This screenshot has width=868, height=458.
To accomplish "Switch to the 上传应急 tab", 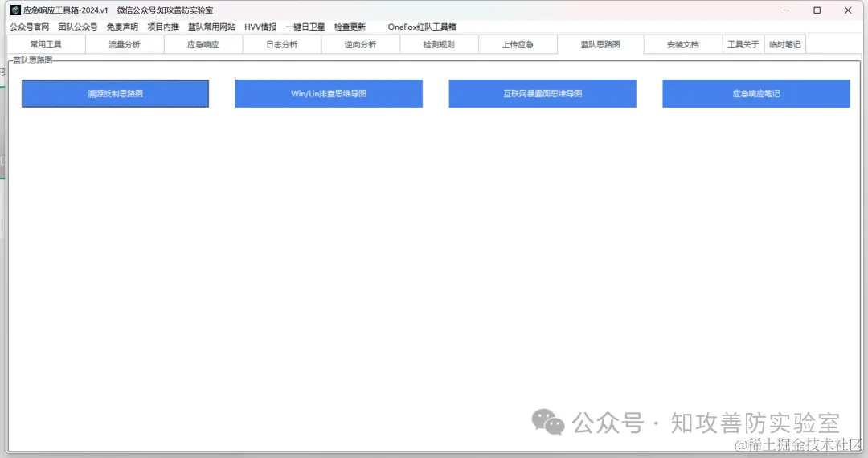I will (x=518, y=44).
